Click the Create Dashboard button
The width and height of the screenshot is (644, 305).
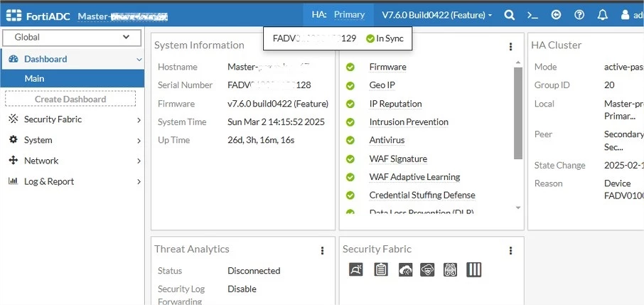(70, 99)
